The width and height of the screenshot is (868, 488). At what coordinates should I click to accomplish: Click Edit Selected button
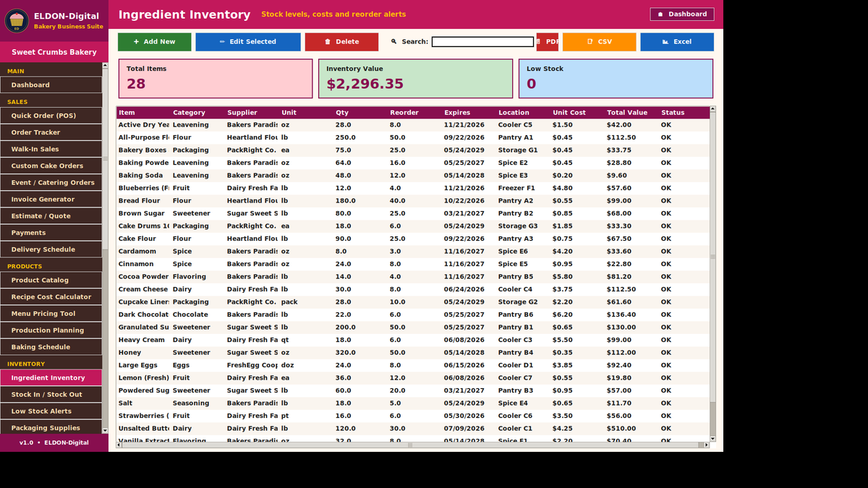pyautogui.click(x=248, y=42)
